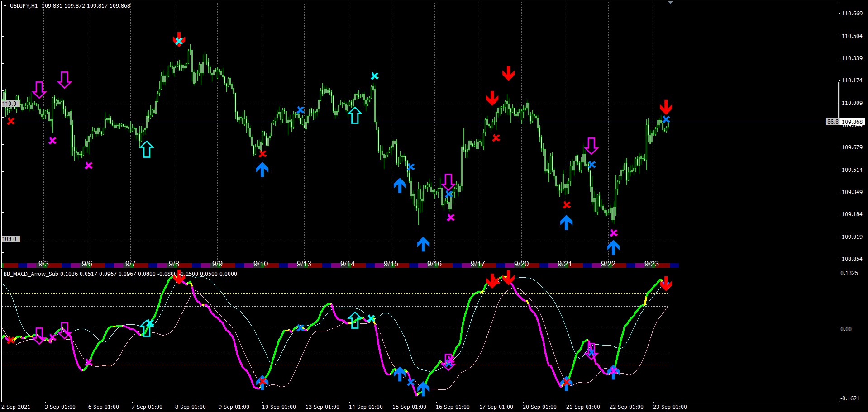The height and width of the screenshot is (412, 868).
Task: Click the blue X on the latest 9/23 candle
Action: click(666, 119)
